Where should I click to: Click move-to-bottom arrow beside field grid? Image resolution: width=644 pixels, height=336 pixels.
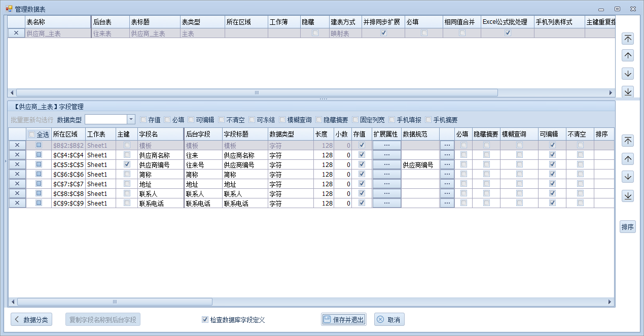[628, 196]
